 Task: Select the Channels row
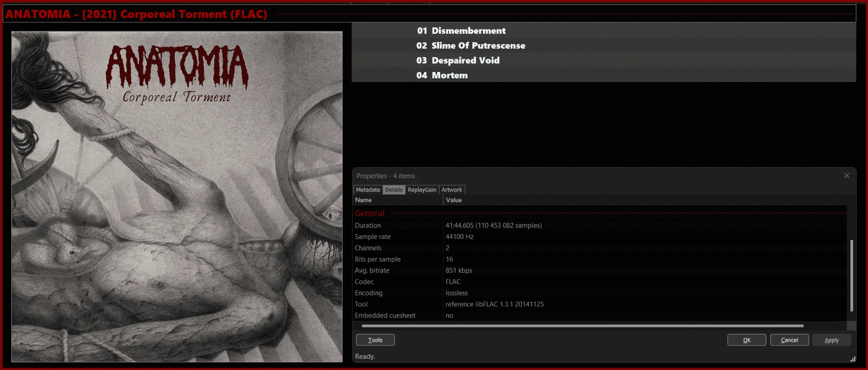[x=599, y=248]
